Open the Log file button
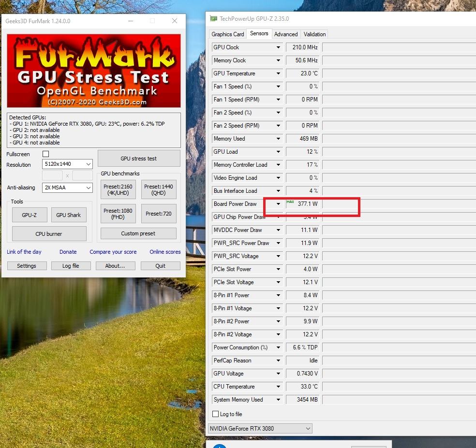 coord(71,266)
